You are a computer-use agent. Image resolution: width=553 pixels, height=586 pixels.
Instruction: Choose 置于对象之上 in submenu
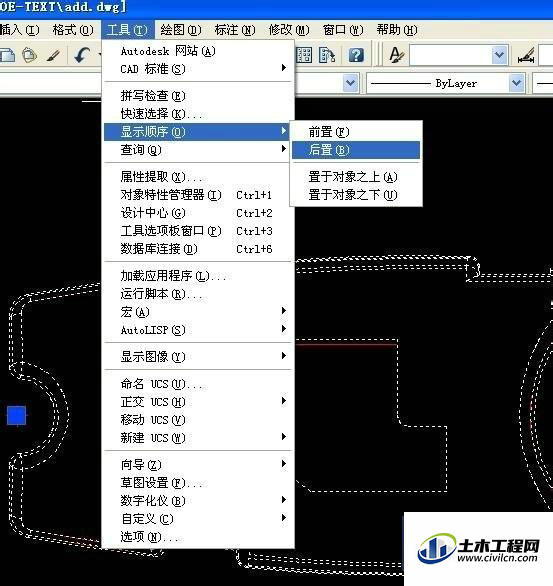pyautogui.click(x=356, y=177)
